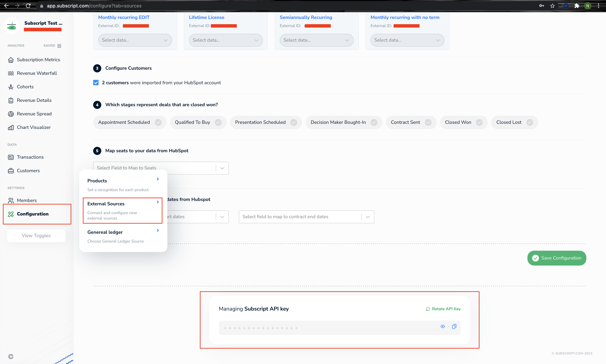Toggle the Presentation Scheduled stage
The width and height of the screenshot is (606, 364).
pyautogui.click(x=266, y=122)
